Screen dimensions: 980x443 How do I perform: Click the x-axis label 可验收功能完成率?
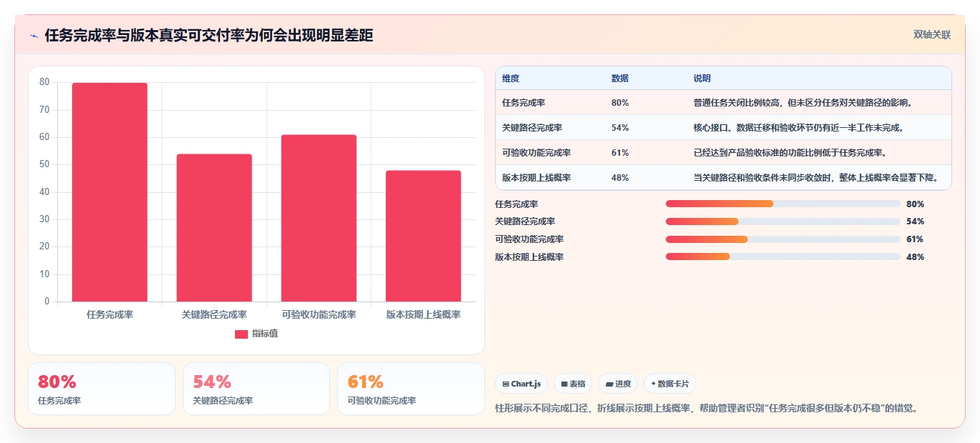point(319,314)
